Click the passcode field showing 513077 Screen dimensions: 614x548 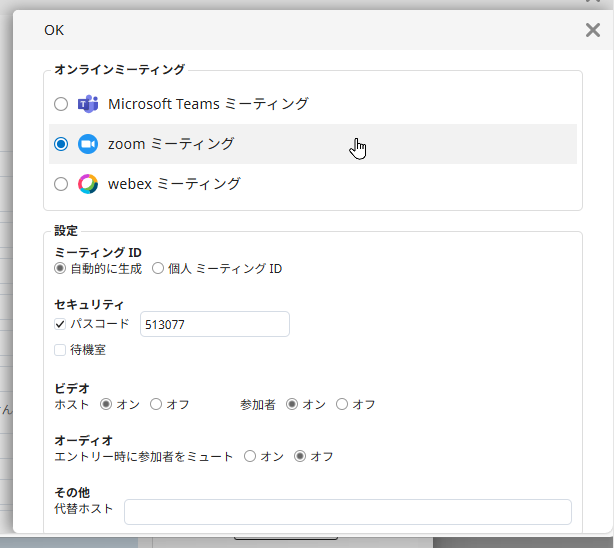coord(215,324)
